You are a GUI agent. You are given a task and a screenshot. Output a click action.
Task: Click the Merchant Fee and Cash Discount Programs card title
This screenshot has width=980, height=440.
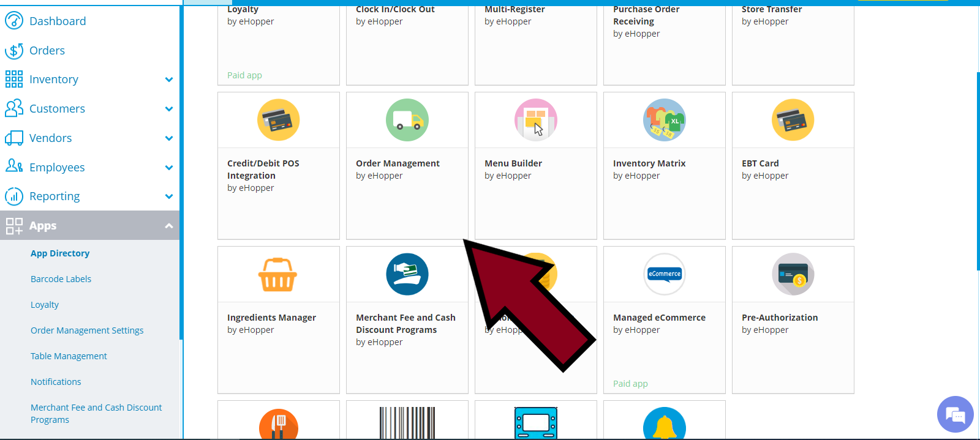[x=405, y=324]
